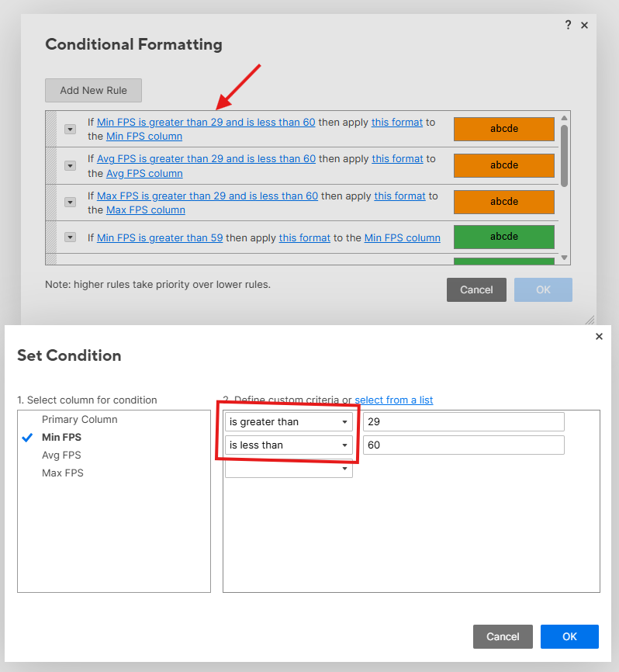Click drag handle of first Min FPS rule
The image size is (619, 672).
coord(51,129)
